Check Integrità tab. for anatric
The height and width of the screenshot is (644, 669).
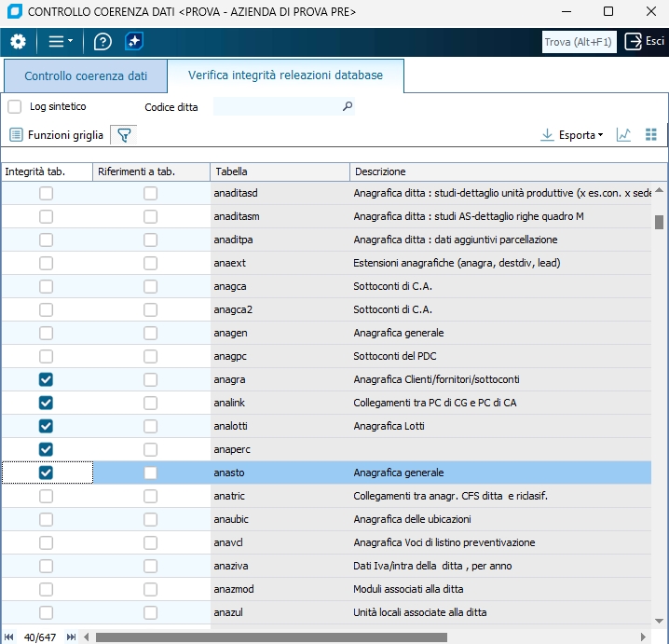click(x=46, y=497)
